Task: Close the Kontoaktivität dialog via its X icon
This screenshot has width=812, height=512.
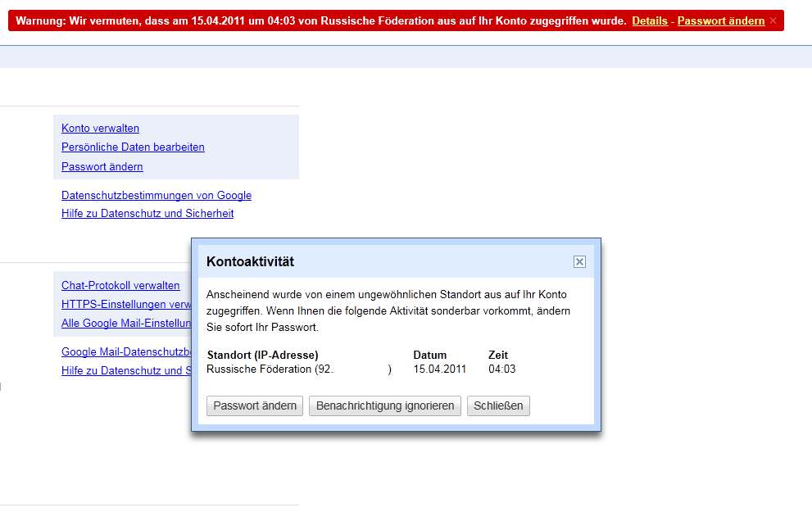Action: 579,261
